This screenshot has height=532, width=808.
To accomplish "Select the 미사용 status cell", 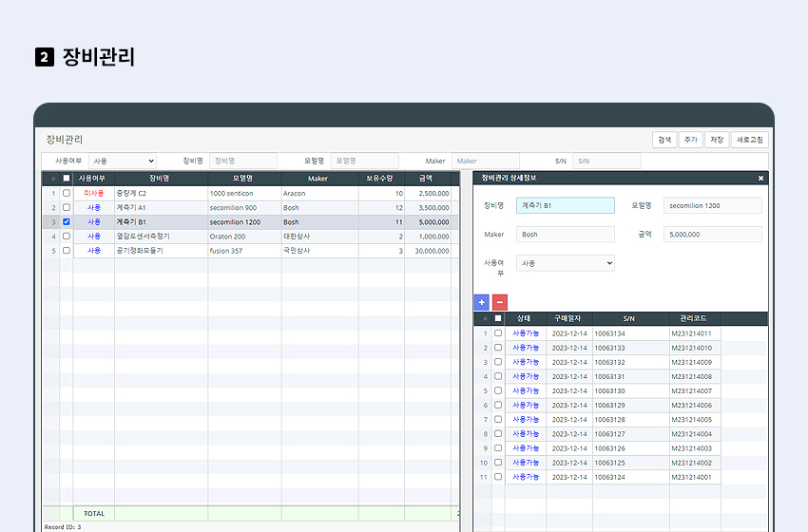I will [x=94, y=193].
